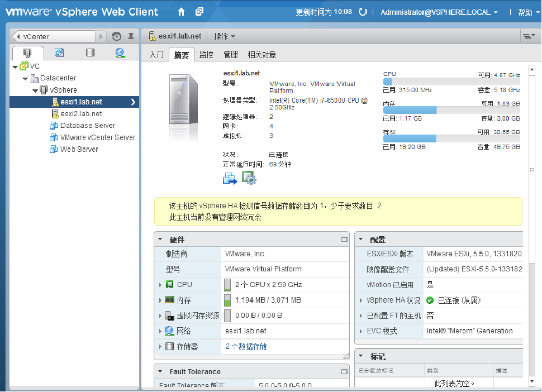Screen dimensions: 542x392
Task: Switch to the 管理 tab
Action: (231, 55)
